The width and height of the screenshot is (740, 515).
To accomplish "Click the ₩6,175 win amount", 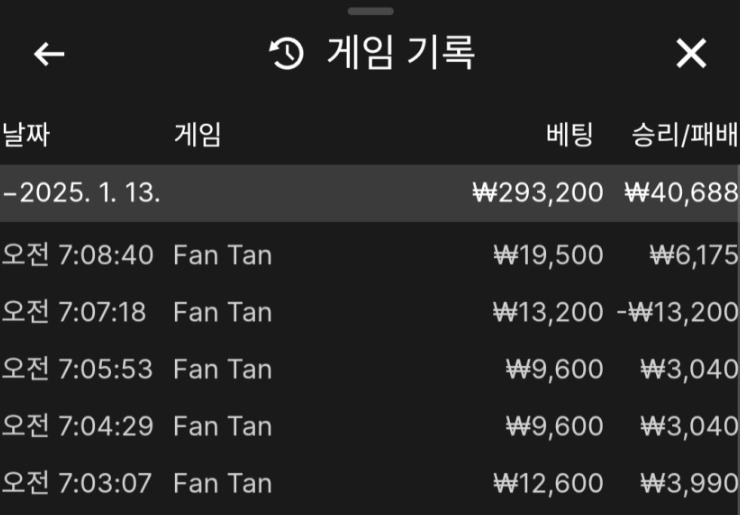I will point(693,255).
